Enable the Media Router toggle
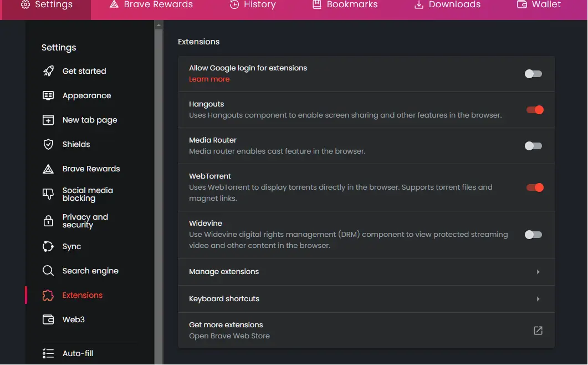This screenshot has height=365, width=588. [533, 146]
